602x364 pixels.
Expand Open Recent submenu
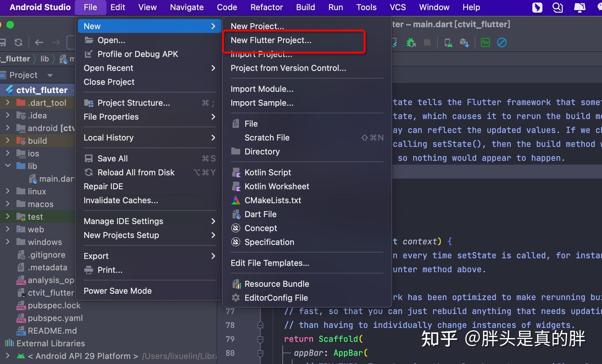pyautogui.click(x=149, y=68)
